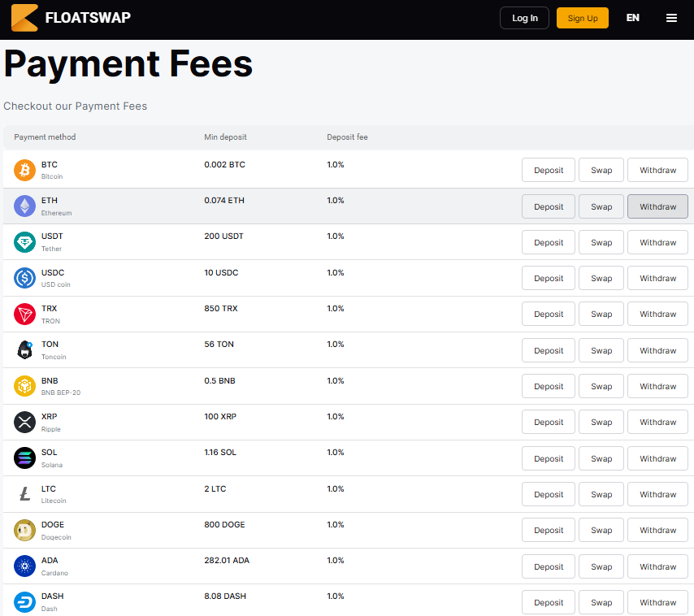Withdraw DOGE with its Withdraw button
Viewport: 694px width, 616px height.
(x=657, y=530)
